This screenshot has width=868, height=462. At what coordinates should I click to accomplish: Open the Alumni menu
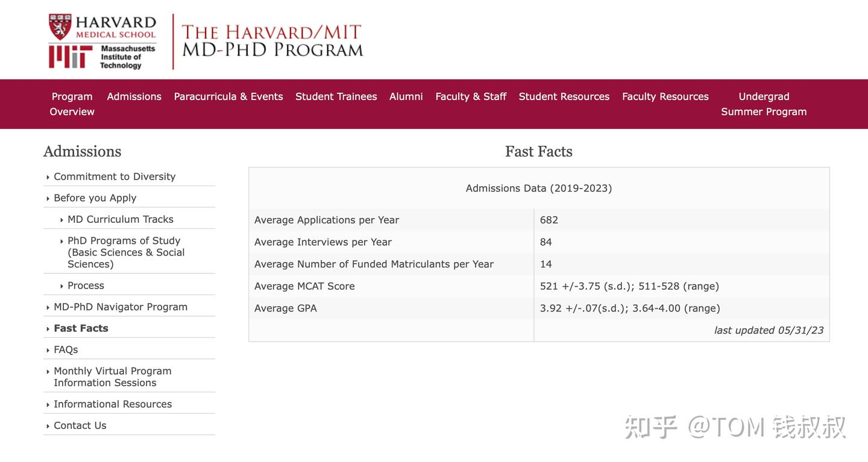pyautogui.click(x=406, y=96)
